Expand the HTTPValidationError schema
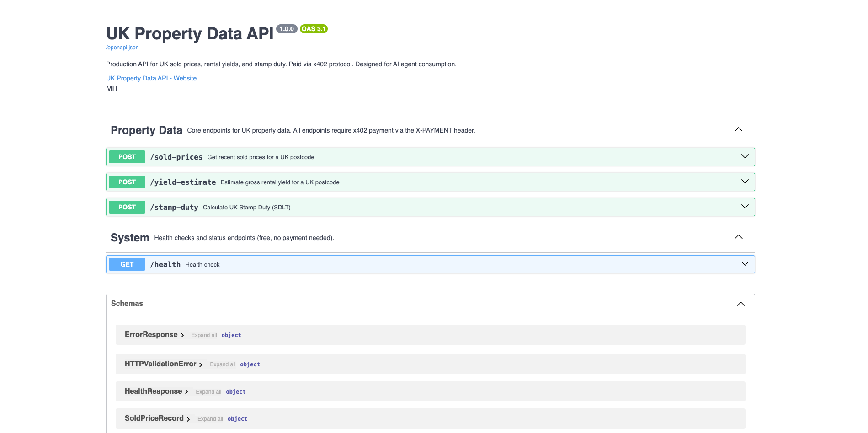This screenshot has width=868, height=433. [x=161, y=364]
